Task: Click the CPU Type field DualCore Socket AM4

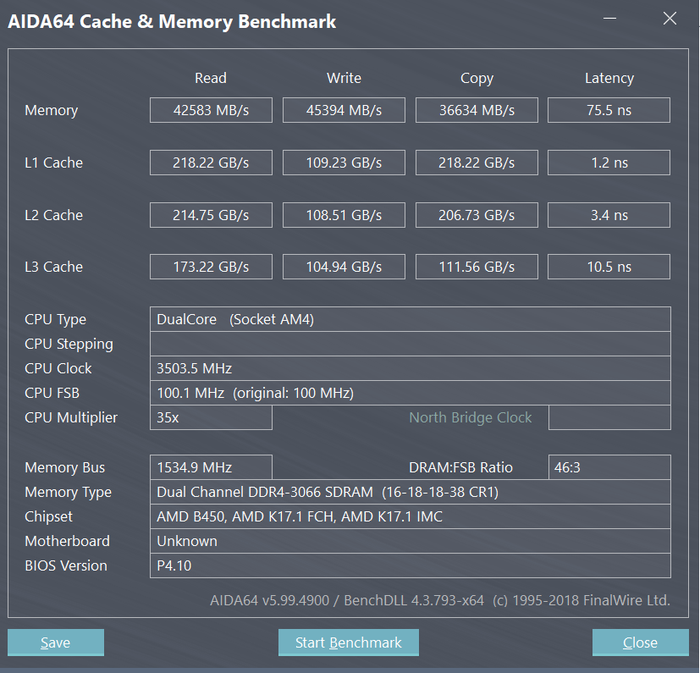Action: 410,319
